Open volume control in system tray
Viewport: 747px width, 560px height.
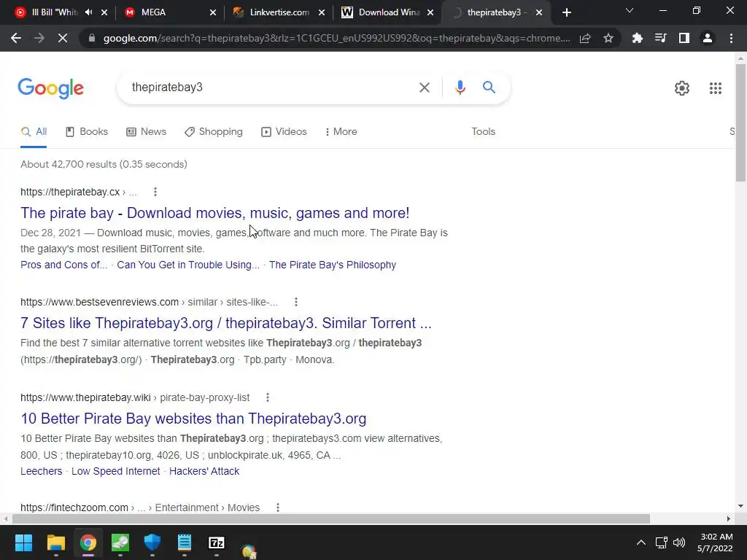tap(679, 542)
